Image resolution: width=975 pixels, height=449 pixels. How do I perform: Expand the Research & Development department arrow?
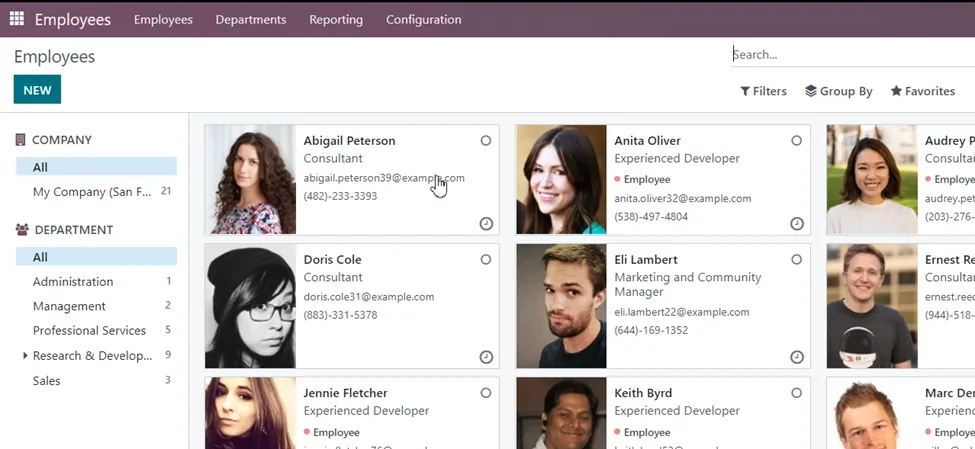point(25,356)
